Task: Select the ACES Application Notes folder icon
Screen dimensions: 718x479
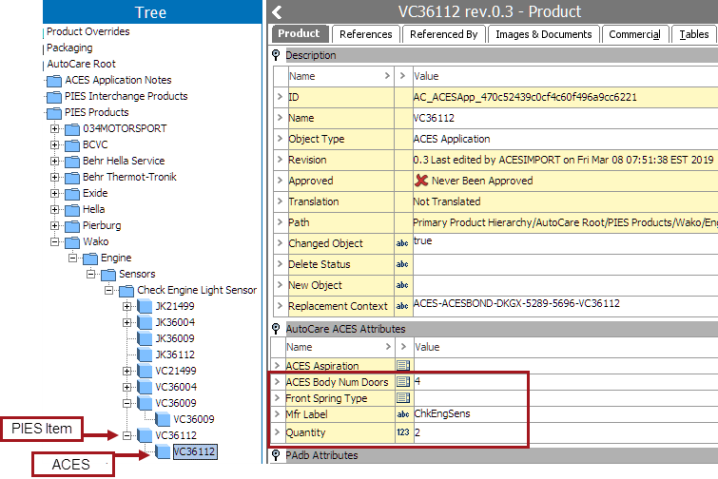Action: click(x=54, y=81)
